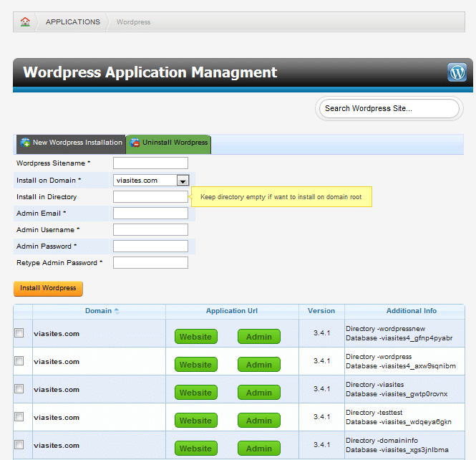Switch to the Uninstall Wordpress tab
The height and width of the screenshot is (460, 476).
(169, 143)
